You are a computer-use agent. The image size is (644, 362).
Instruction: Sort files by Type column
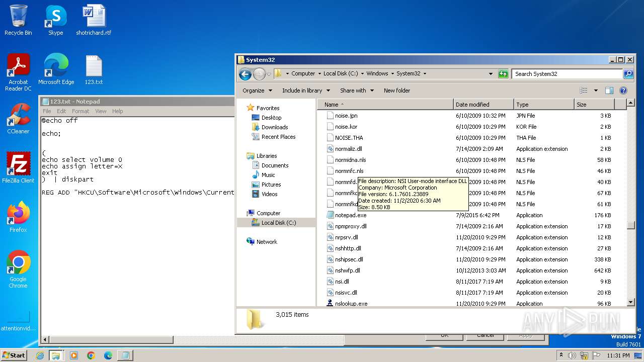click(x=544, y=105)
